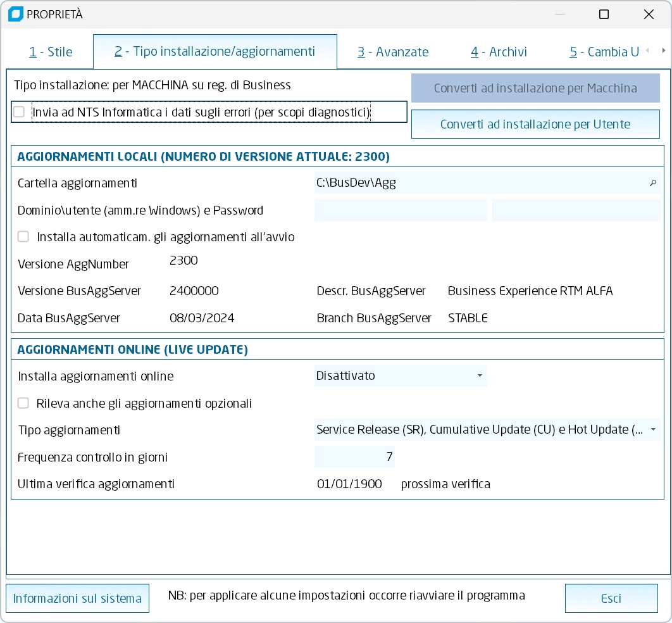Screen dimensions: 672x623
Task: Expand the Tipo aggiornamenti dropdown
Action: pyautogui.click(x=653, y=429)
